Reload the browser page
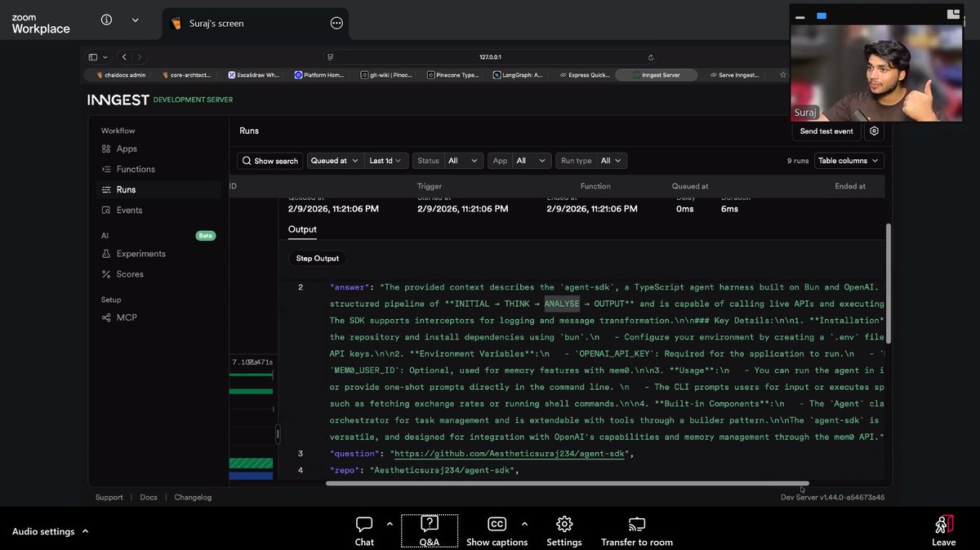Viewport: 980px width, 550px height. tap(651, 57)
